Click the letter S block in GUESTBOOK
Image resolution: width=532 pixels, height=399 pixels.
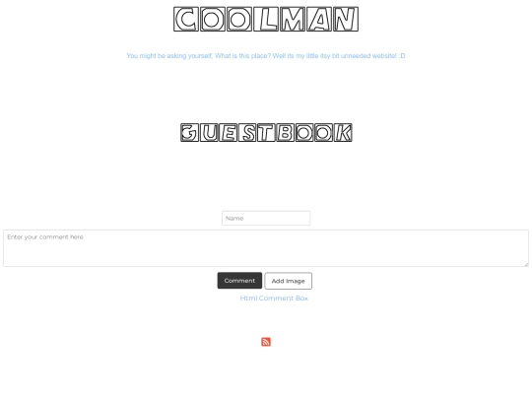[247, 132]
